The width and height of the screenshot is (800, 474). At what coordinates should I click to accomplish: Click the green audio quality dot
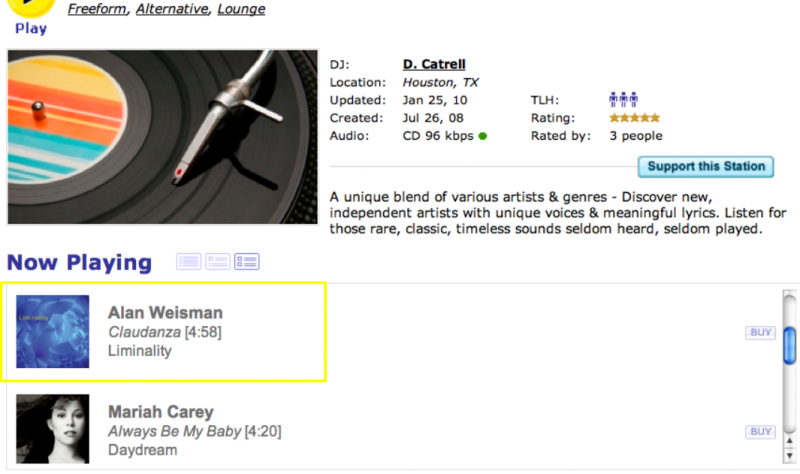(x=483, y=136)
